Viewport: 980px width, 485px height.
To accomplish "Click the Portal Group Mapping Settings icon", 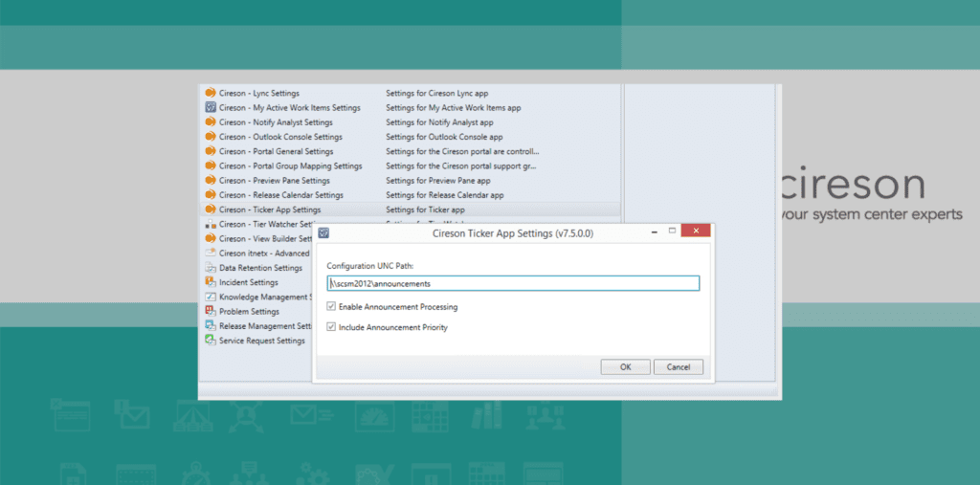I will 210,165.
